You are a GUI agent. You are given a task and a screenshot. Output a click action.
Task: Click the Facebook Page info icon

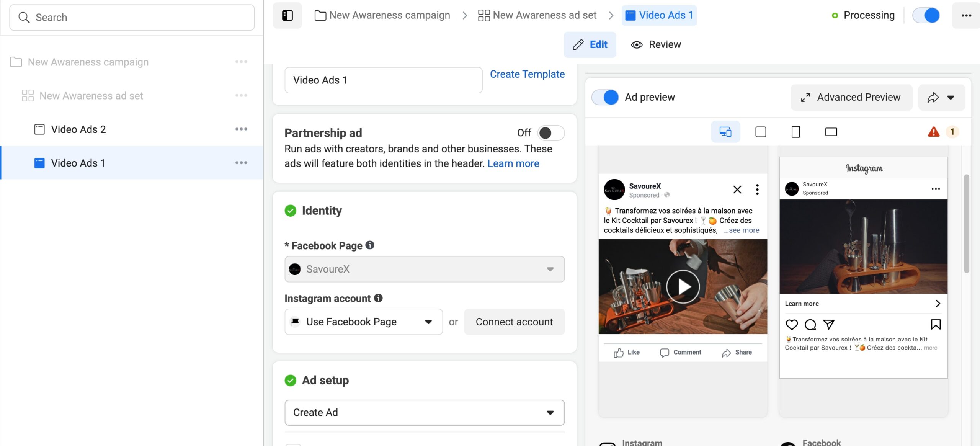370,245
